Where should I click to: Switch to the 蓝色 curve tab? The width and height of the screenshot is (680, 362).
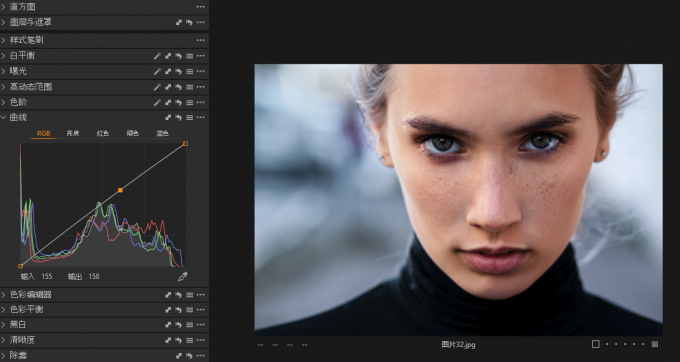(x=162, y=134)
